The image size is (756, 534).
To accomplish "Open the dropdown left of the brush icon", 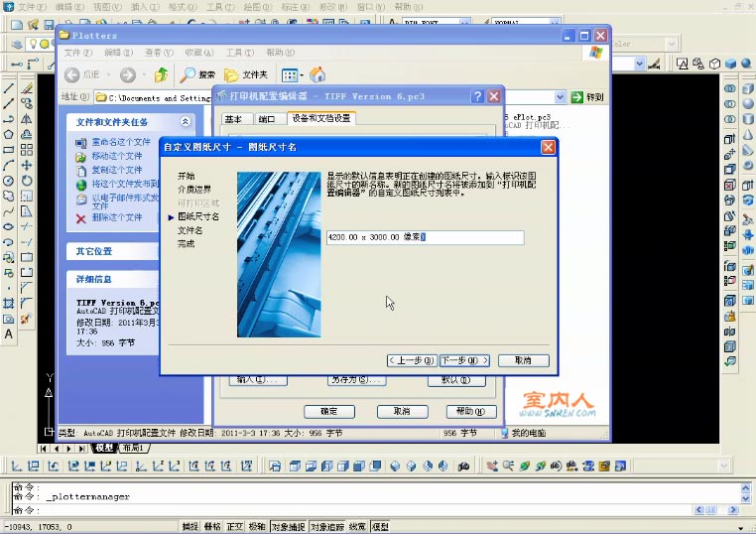I will pyautogui.click(x=639, y=64).
